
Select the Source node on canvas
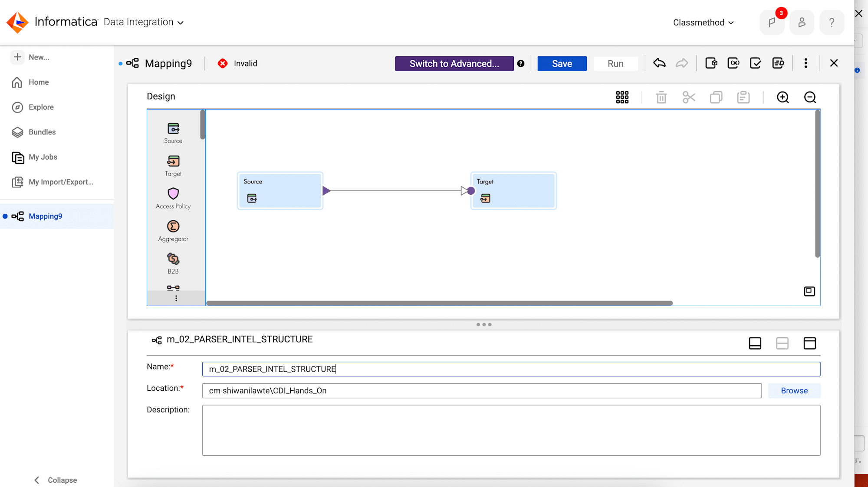tap(280, 191)
